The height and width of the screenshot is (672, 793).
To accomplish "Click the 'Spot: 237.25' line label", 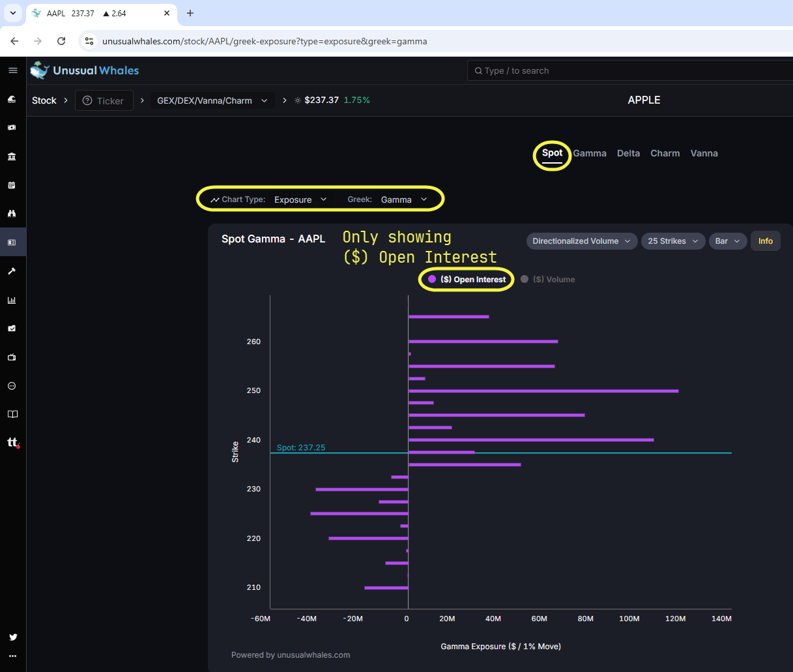I will (x=301, y=448).
